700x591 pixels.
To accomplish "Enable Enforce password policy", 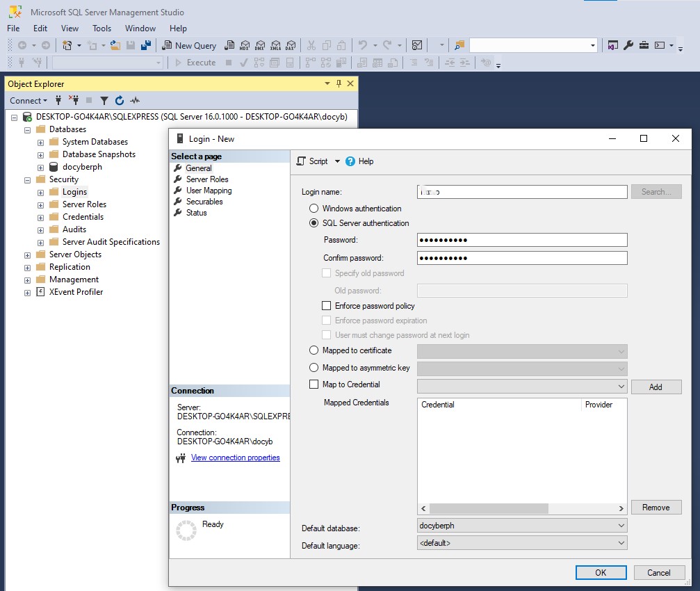I will 325,305.
